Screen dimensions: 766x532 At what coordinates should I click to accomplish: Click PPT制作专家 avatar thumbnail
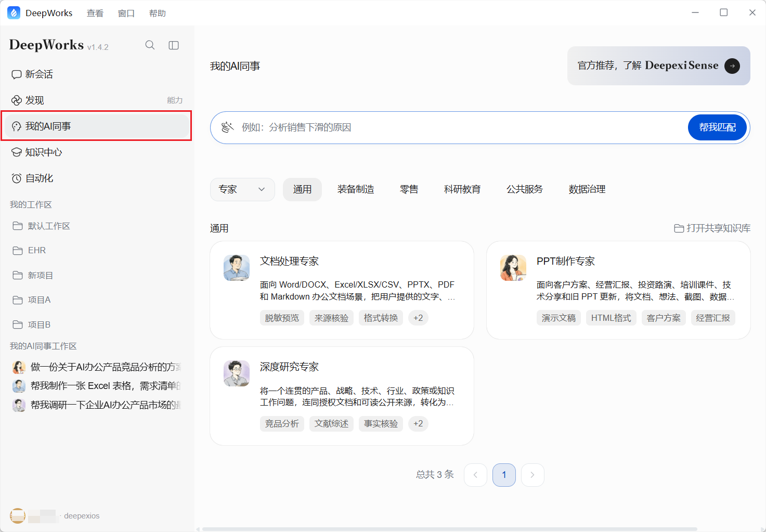point(513,268)
